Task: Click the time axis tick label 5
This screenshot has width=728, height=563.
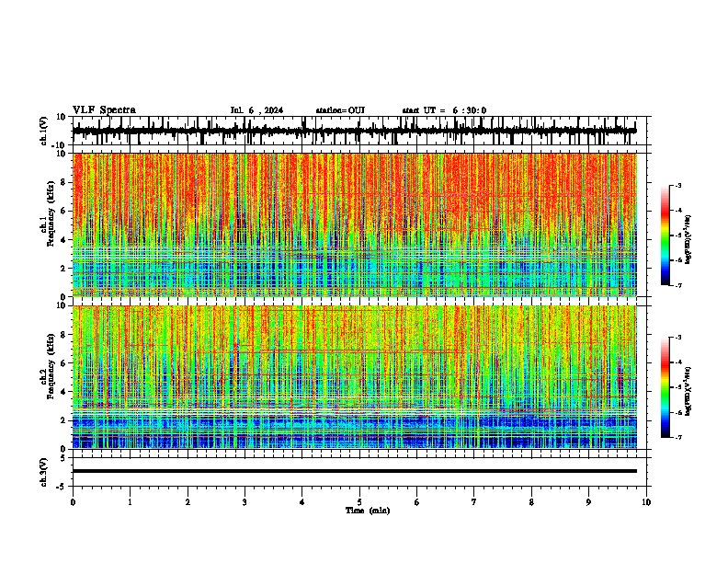Action: pyautogui.click(x=359, y=502)
